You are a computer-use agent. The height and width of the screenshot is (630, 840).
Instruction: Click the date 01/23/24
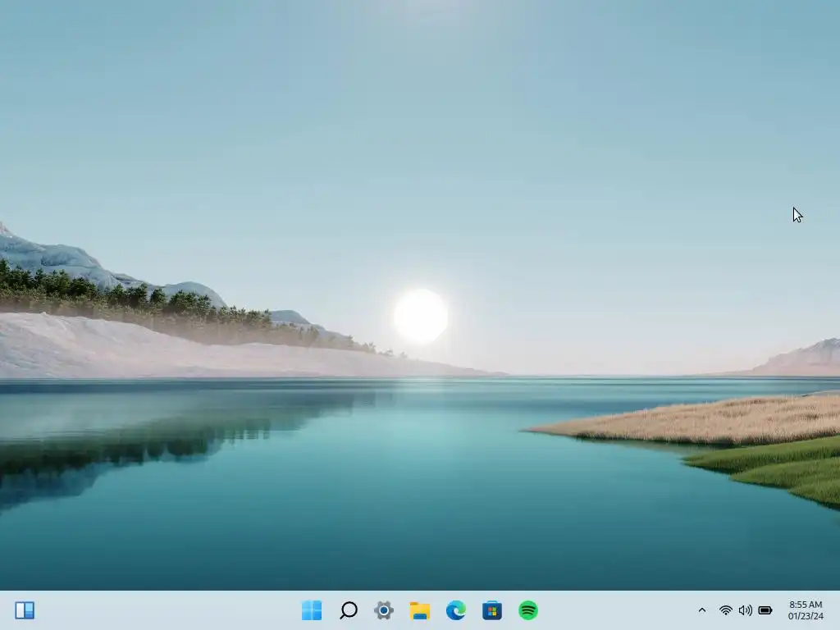coord(806,616)
